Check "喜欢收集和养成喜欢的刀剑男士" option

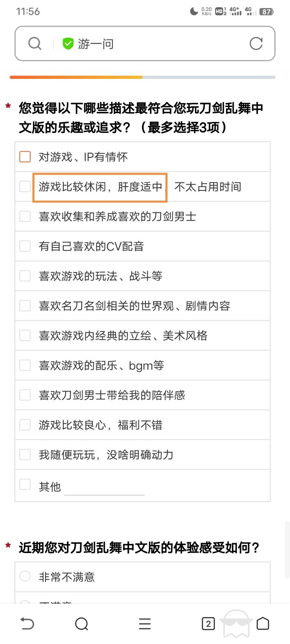coord(25,216)
